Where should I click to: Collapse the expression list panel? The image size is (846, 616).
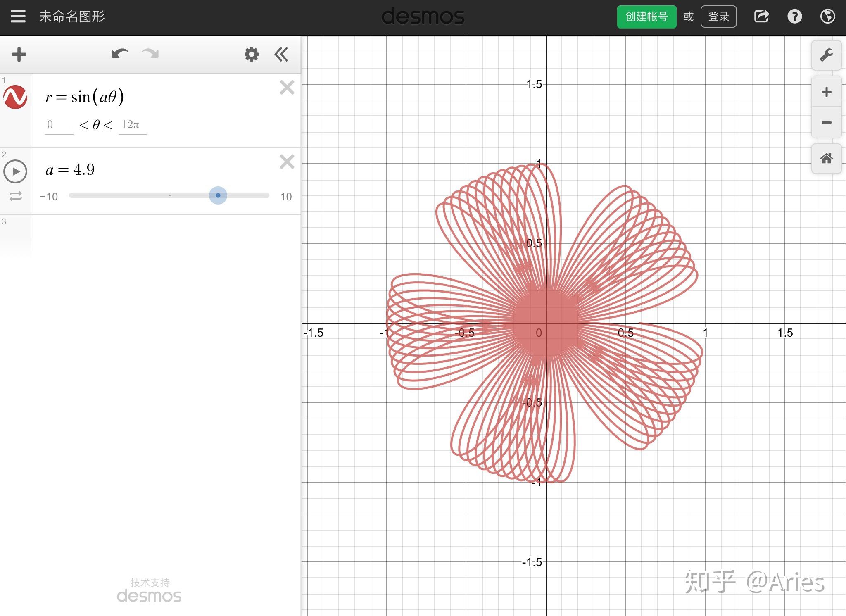[x=281, y=55]
